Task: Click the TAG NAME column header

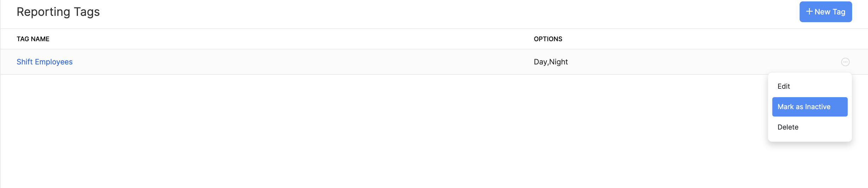Action: (x=33, y=39)
